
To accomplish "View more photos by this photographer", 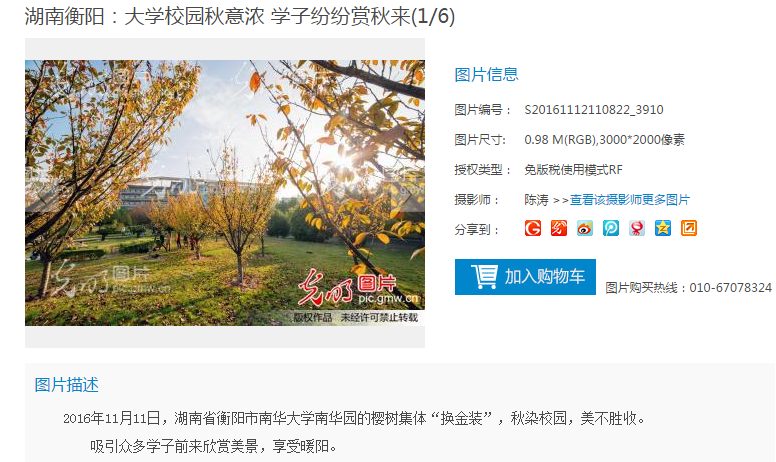I will click(x=630, y=199).
